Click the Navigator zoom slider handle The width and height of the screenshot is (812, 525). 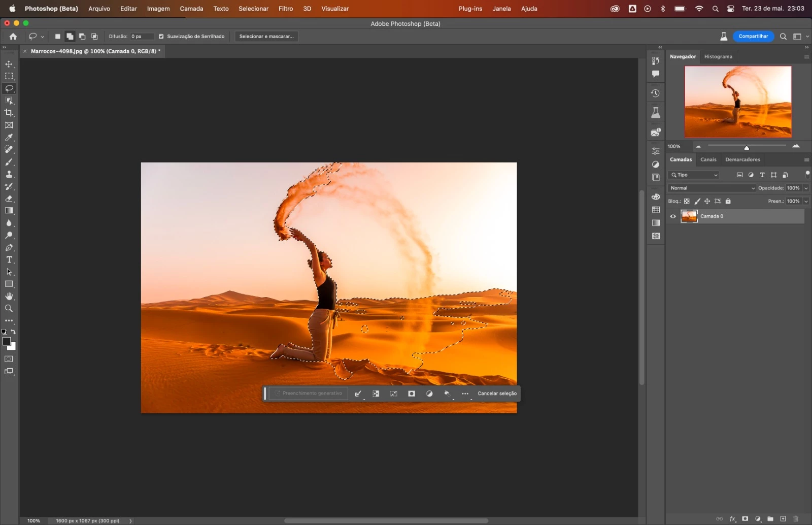tap(747, 148)
